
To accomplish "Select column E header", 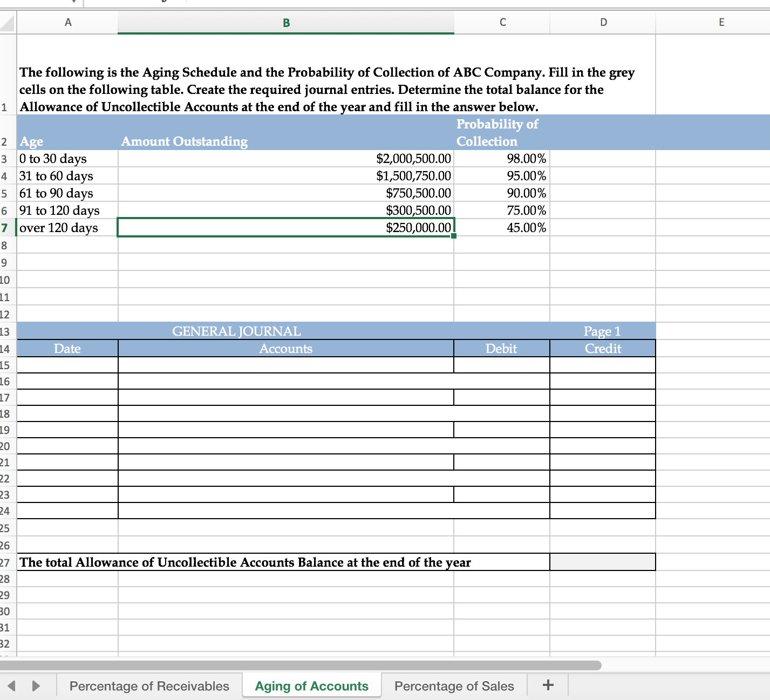I will [721, 23].
